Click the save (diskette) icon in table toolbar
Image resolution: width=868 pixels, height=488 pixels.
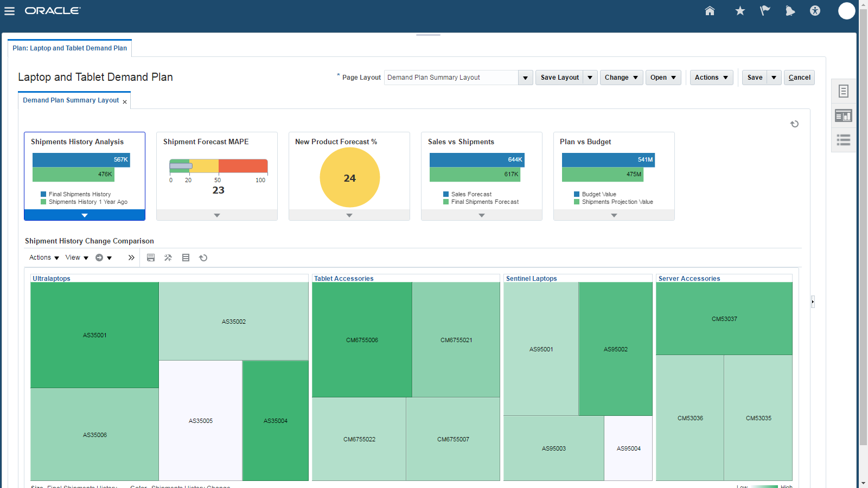pos(151,258)
